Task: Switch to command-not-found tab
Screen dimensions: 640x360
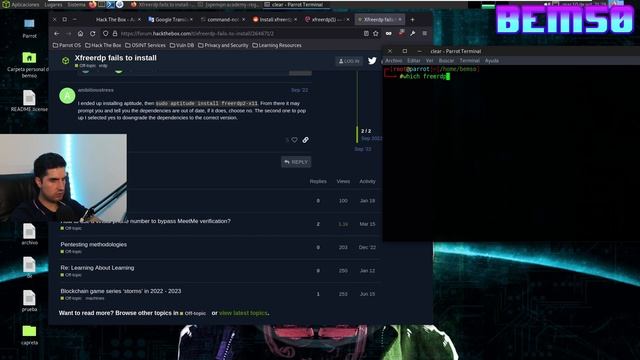Action: [223, 19]
